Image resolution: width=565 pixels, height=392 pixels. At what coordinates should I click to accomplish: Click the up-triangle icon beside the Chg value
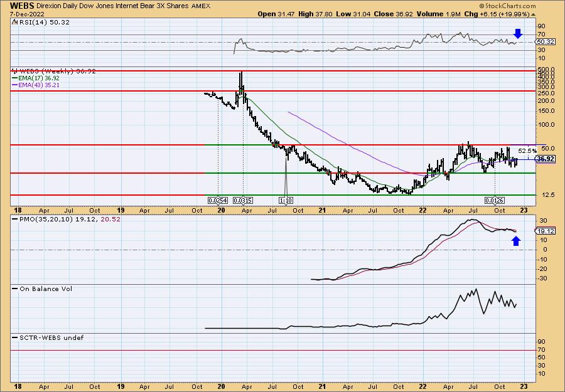[533, 14]
